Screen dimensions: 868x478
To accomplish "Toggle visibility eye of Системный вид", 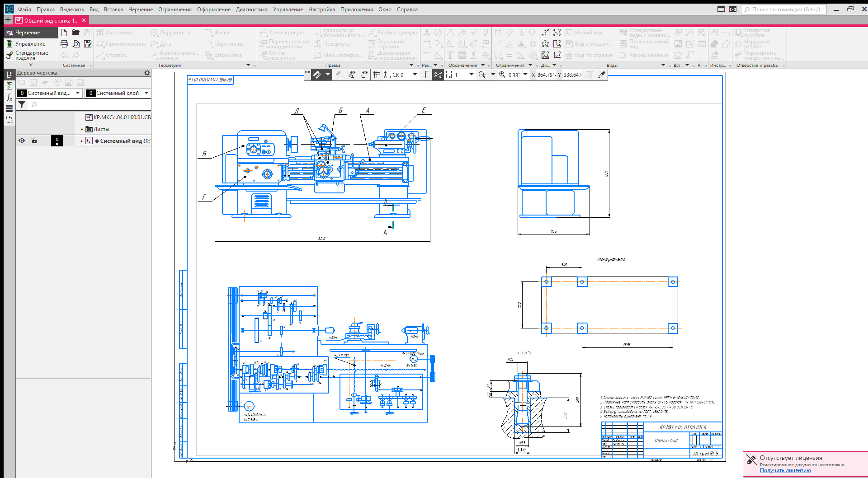I will (22, 141).
